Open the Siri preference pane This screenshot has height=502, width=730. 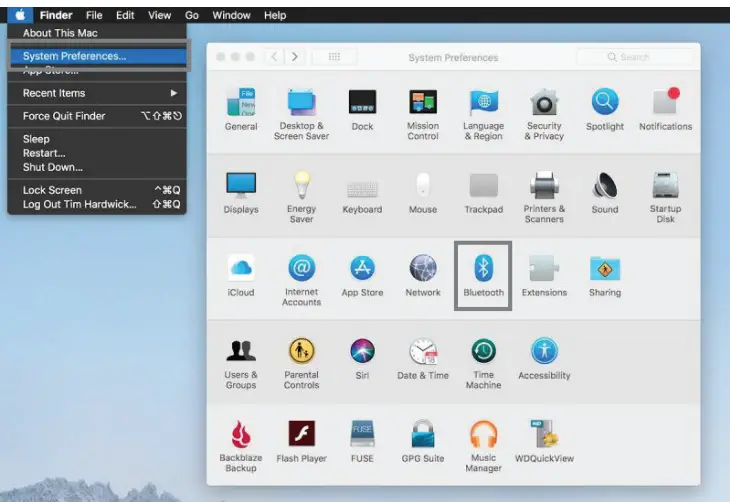pos(362,359)
